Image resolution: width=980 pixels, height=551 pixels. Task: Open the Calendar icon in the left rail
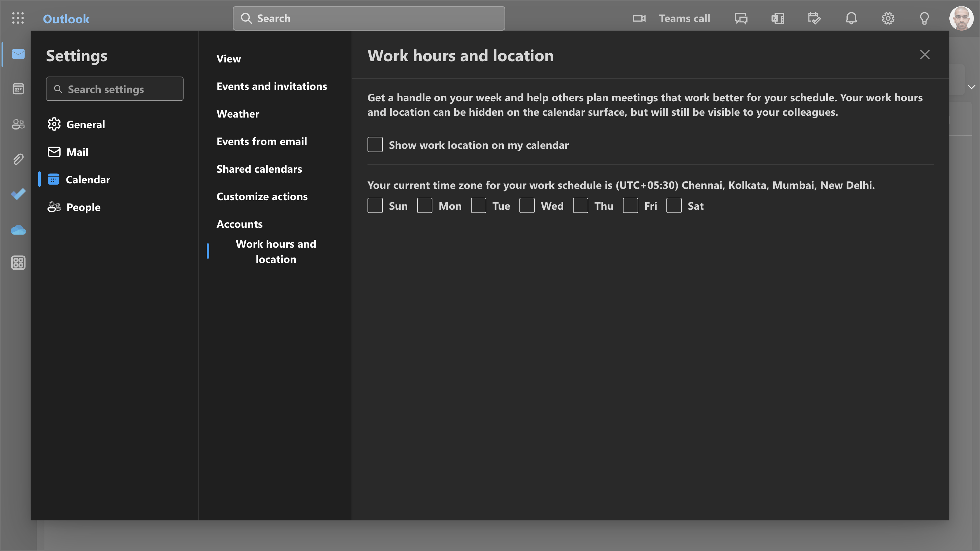point(18,88)
